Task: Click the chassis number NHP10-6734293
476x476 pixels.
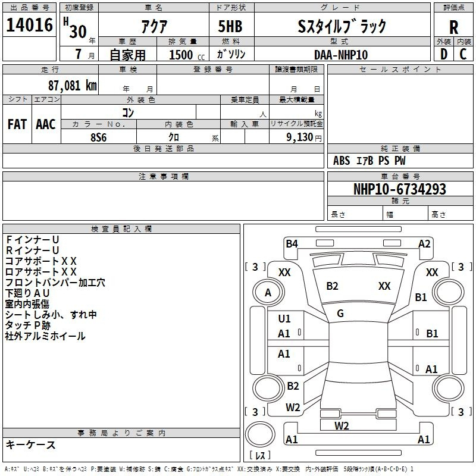Action: 400,189
